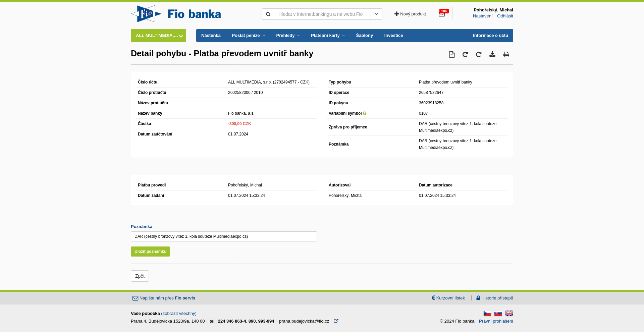The image size is (644, 332).
Task: Open the external link icon beside branch email
Action: tap(336, 321)
